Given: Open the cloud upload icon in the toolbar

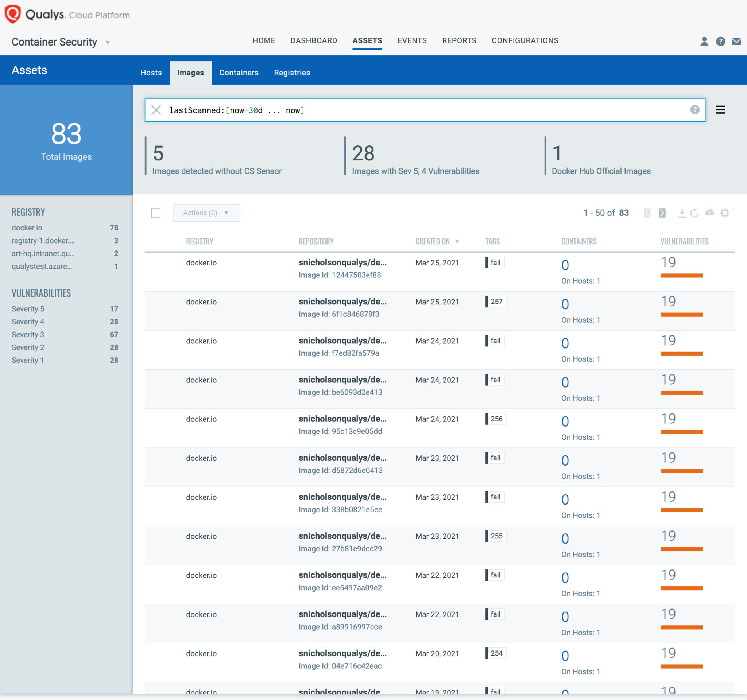Looking at the screenshot, I should coord(710,213).
